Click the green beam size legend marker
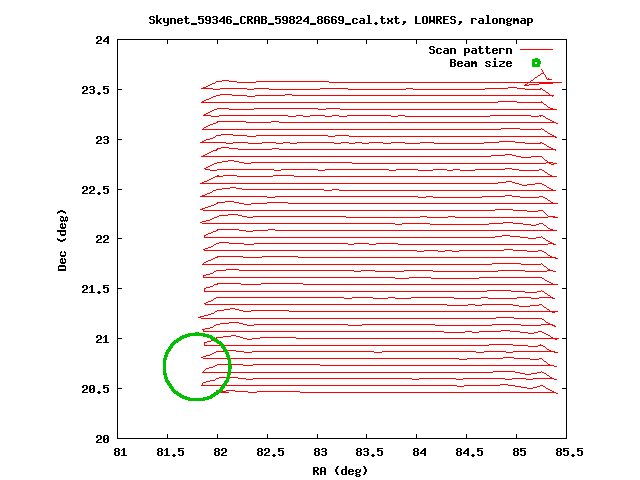 coord(536,63)
